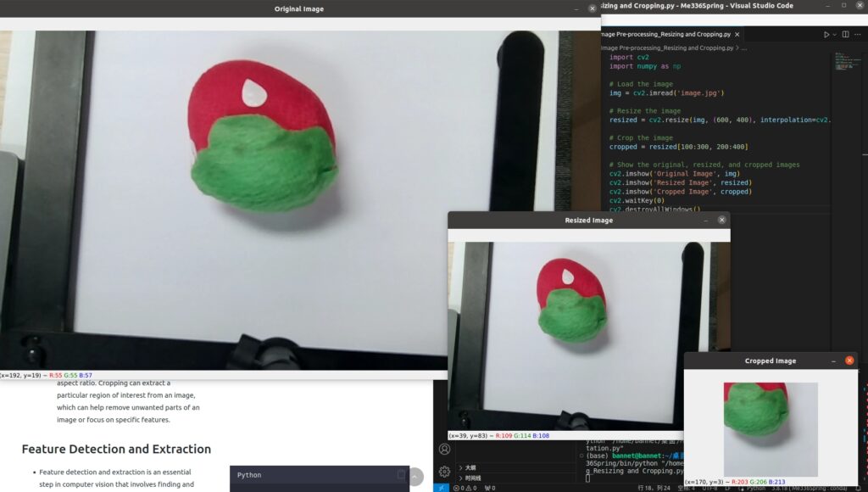This screenshot has height=492, width=868.
Task: Minimize the Cropped Image window
Action: click(834, 361)
